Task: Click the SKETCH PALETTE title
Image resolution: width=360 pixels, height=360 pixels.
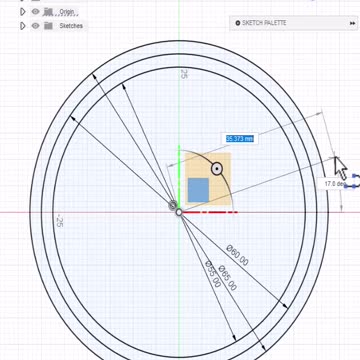Action: (264, 23)
